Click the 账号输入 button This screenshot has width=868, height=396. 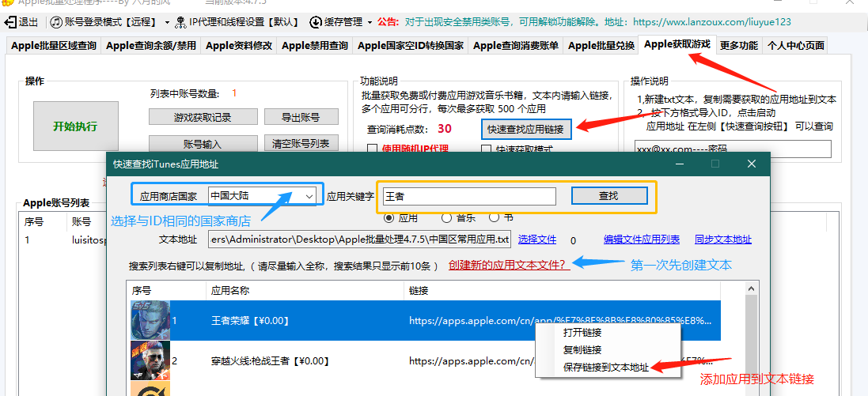coord(203,143)
